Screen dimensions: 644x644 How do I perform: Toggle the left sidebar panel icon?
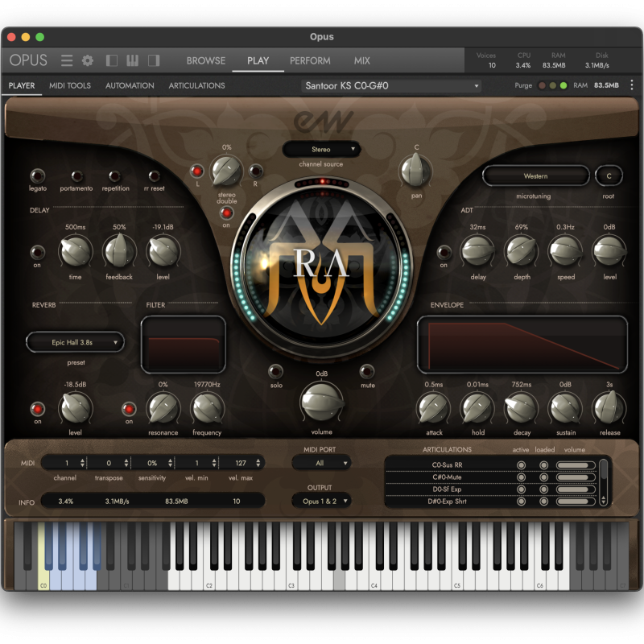point(111,61)
